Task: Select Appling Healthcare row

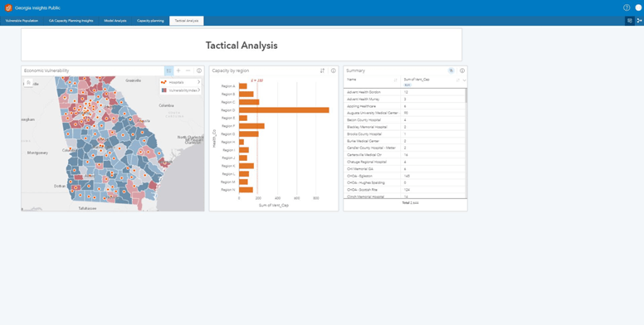Action: click(404, 106)
